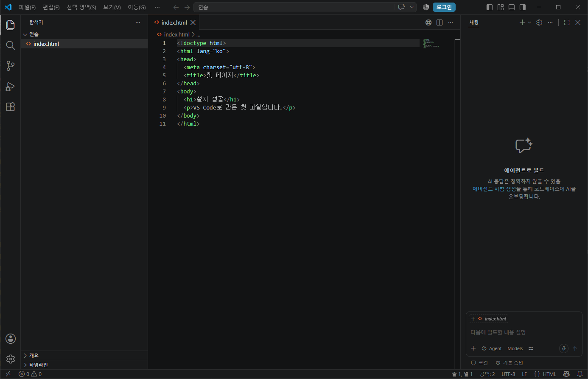Open the Run and Debug view
Image resolution: width=588 pixels, height=379 pixels.
tap(11, 87)
